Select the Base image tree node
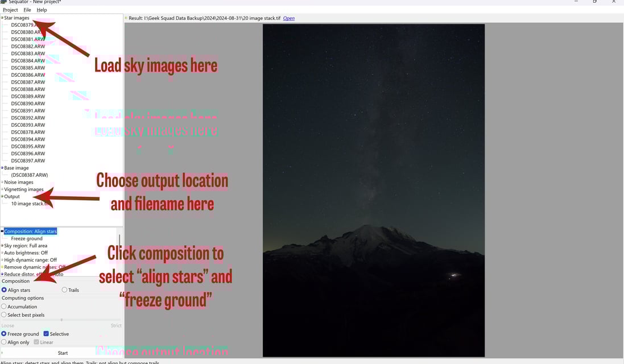Screen dimensions: 624x364 (x=16, y=168)
